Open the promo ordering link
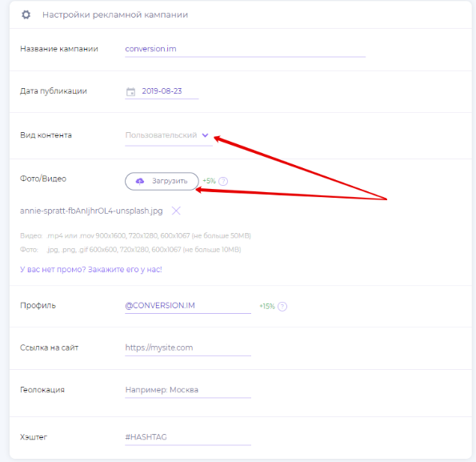 click(91, 269)
